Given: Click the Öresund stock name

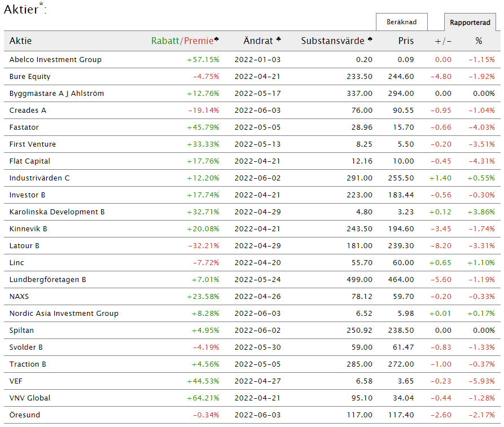Looking at the screenshot, I should [x=25, y=415].
